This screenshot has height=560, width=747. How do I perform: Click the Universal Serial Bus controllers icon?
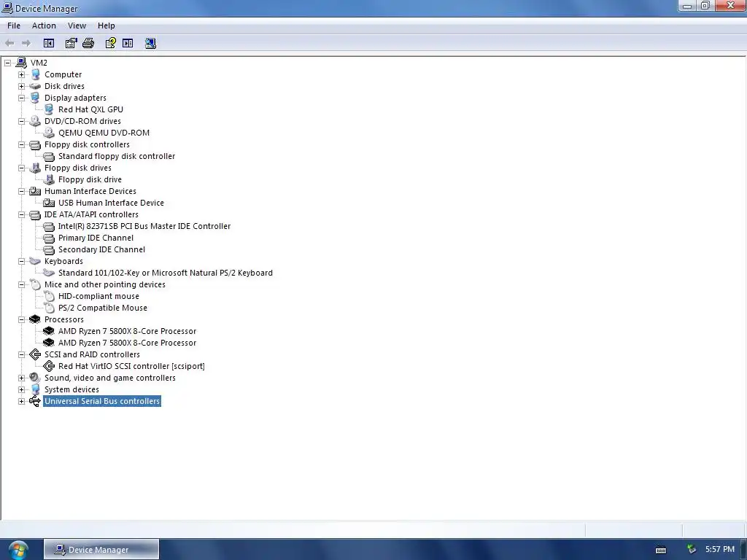tap(35, 401)
